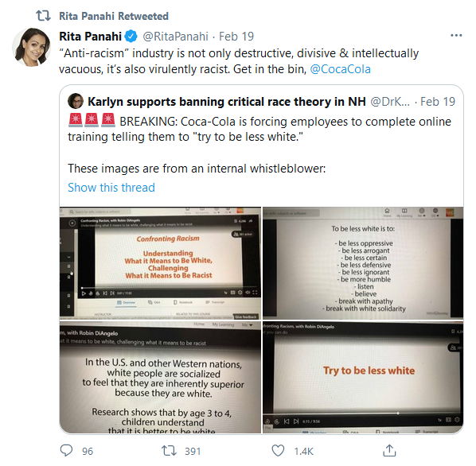The height and width of the screenshot is (466, 476).
Task: Click the Feb 19 timestamp of Rita's tweet
Action: (x=236, y=37)
